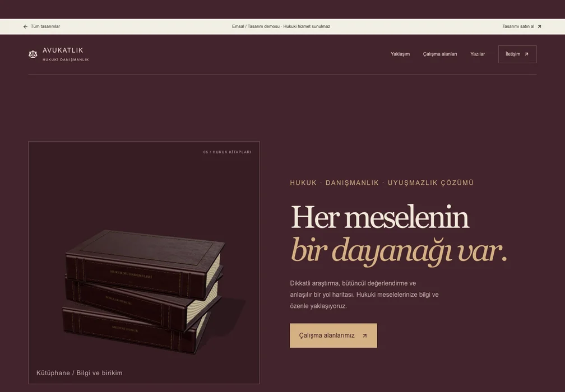Click the paragraph starting 'Dikkatli araştırma'

coord(364,295)
